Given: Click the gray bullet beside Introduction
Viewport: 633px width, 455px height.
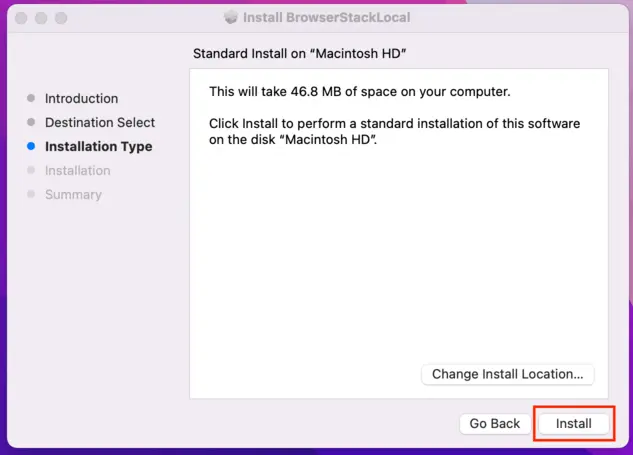Looking at the screenshot, I should 31,98.
